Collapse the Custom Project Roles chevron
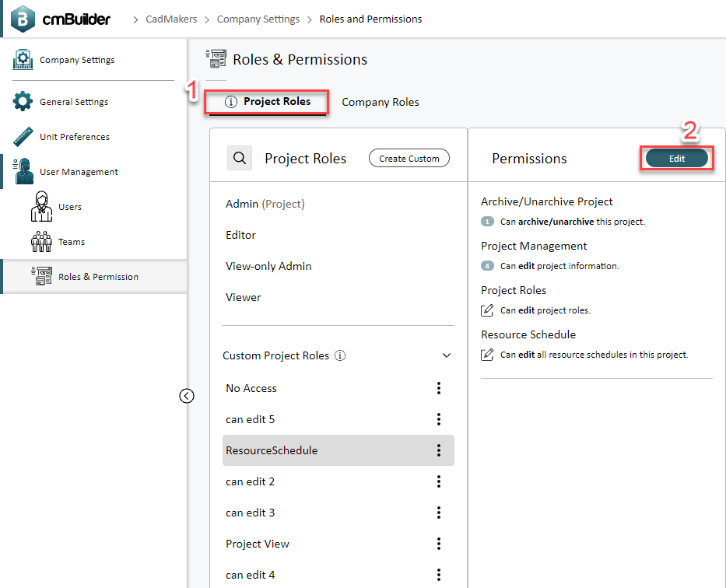 [447, 355]
